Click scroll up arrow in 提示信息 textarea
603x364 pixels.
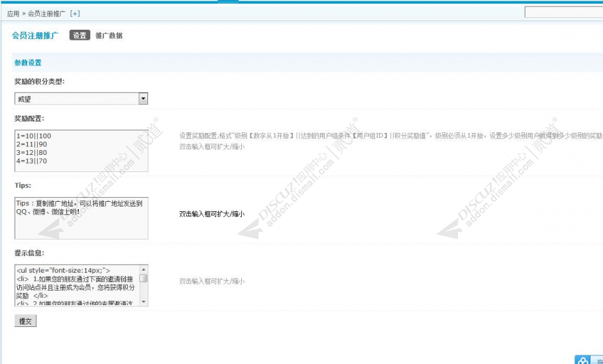tap(143, 269)
